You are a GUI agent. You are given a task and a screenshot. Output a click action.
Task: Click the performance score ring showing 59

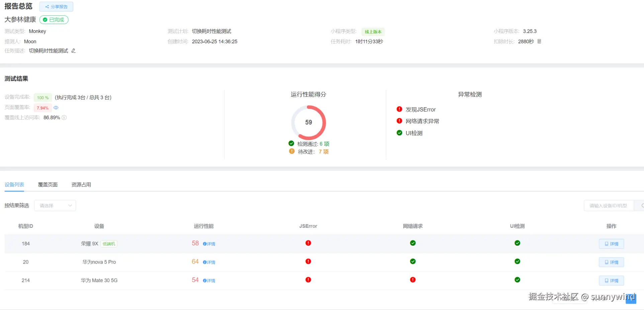pos(308,122)
